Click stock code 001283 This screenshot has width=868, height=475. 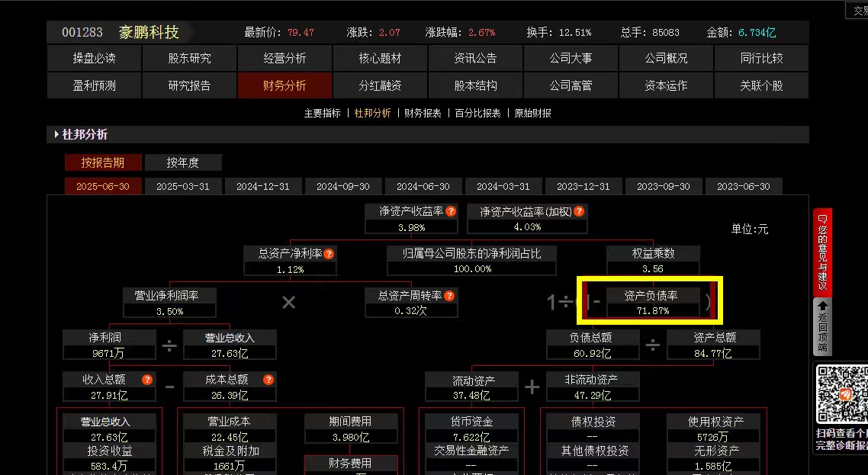(82, 32)
